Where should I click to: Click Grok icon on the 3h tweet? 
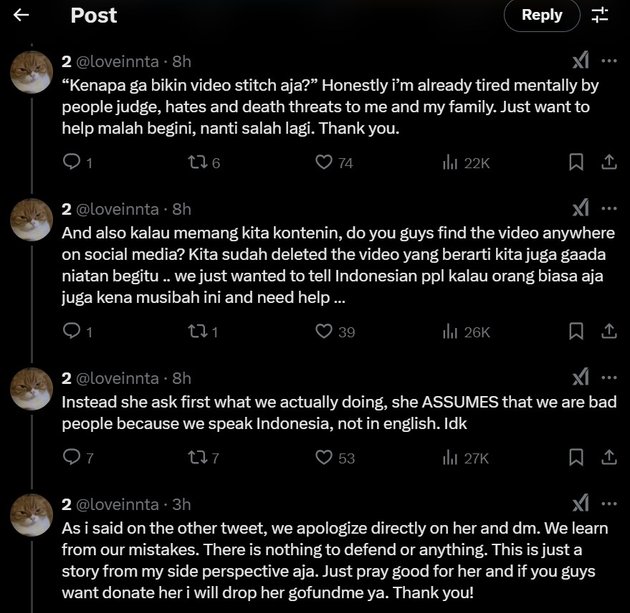580,503
